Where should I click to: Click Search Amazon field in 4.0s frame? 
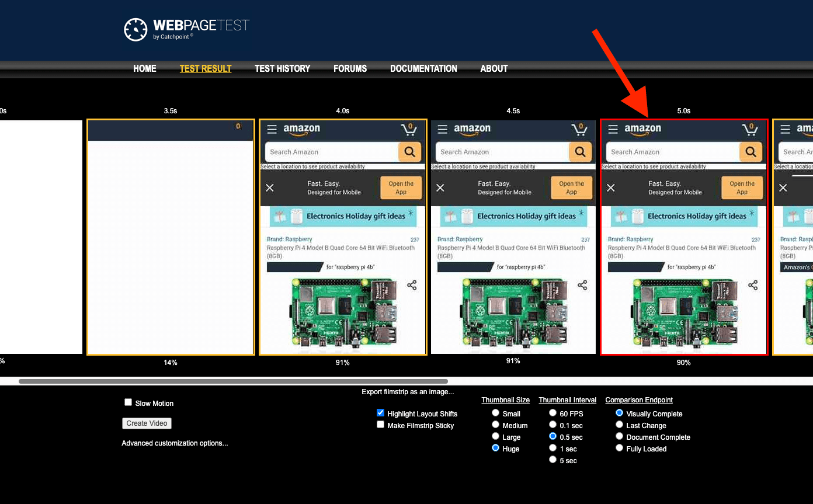332,152
